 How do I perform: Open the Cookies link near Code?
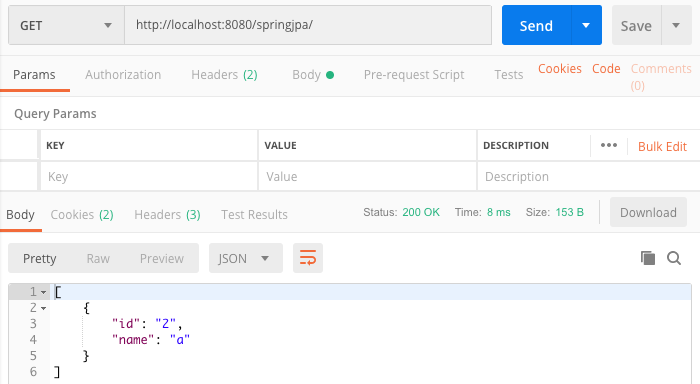coord(559,69)
